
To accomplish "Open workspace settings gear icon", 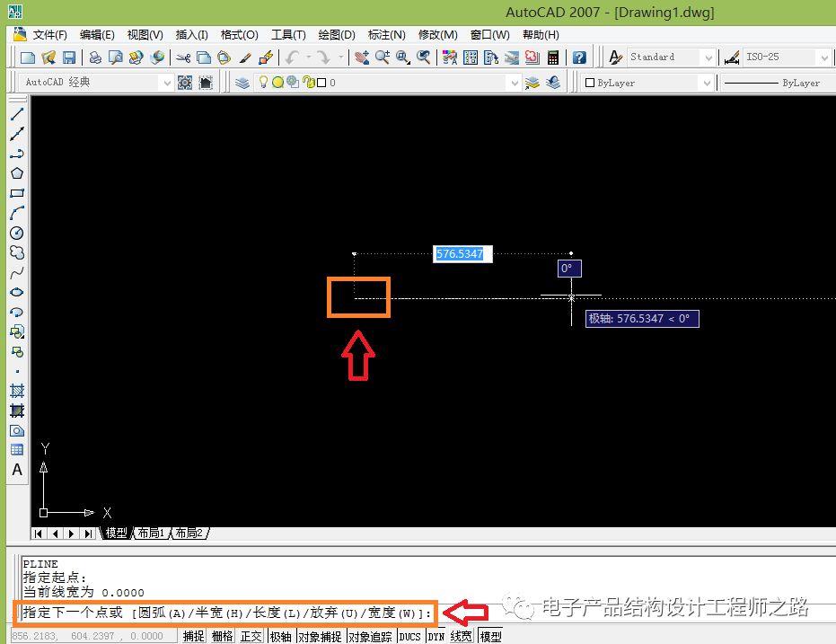I will [185, 83].
